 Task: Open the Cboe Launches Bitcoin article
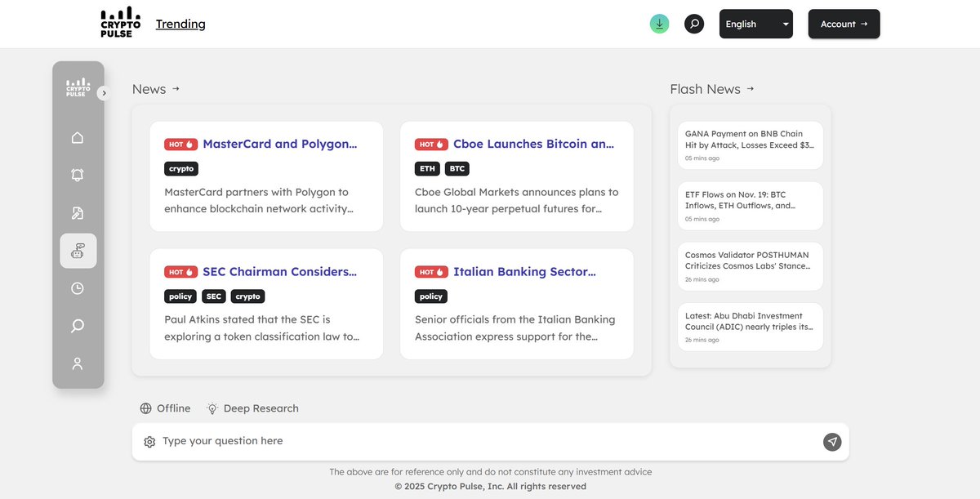tap(534, 144)
